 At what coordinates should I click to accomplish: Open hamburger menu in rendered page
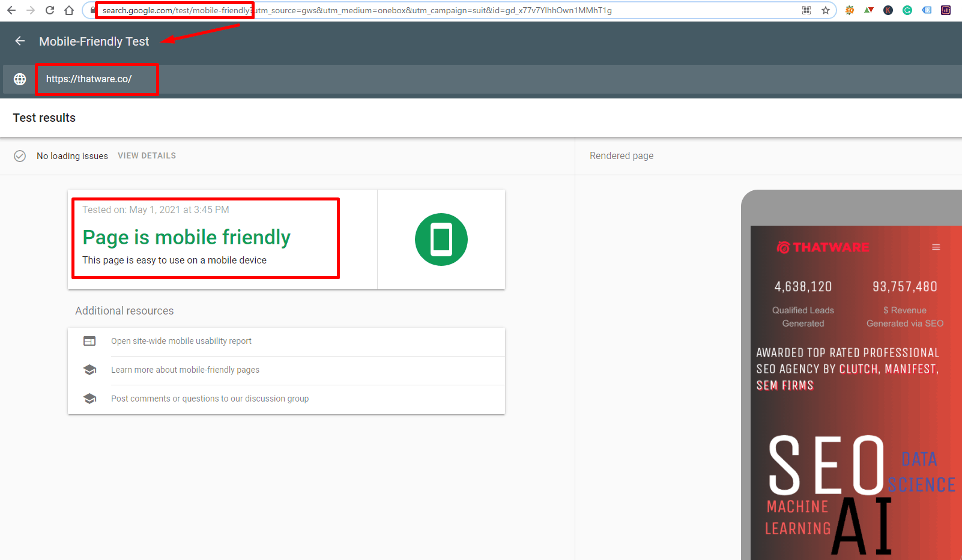pos(936,247)
